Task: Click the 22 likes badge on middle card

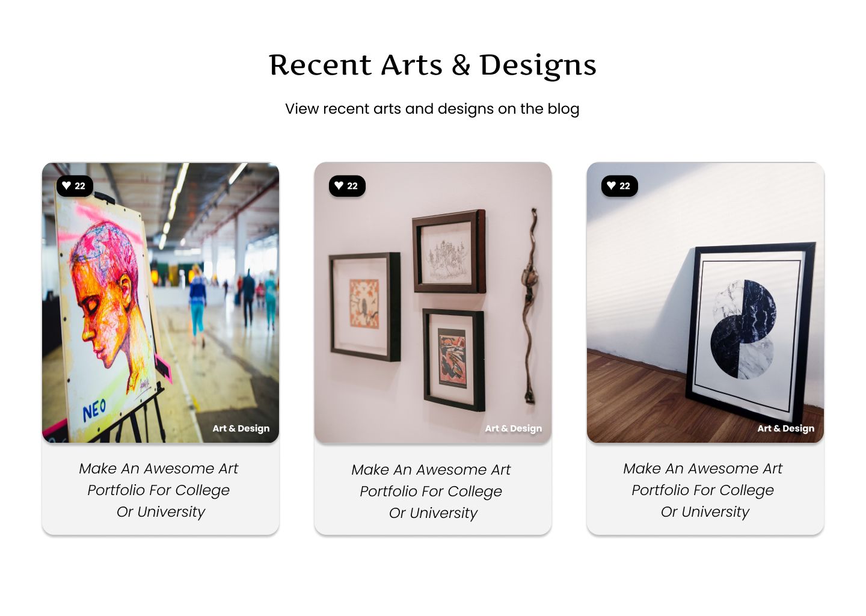Action: pyautogui.click(x=347, y=186)
